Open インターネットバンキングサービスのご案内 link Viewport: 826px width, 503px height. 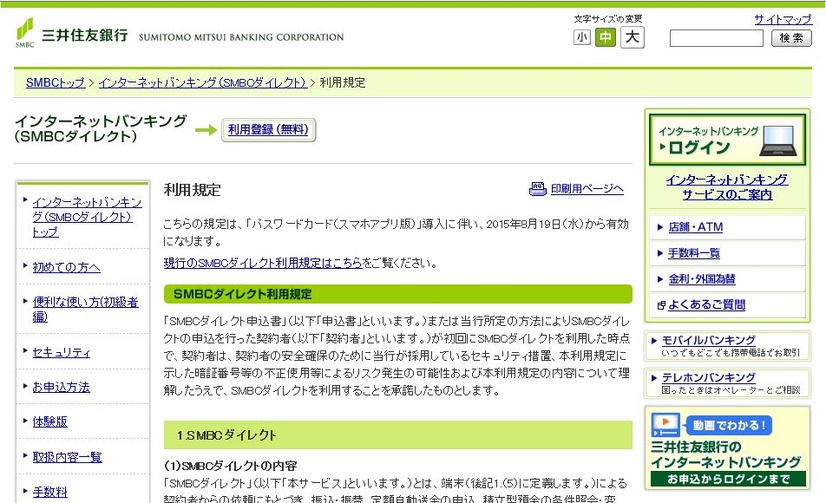pos(727,187)
